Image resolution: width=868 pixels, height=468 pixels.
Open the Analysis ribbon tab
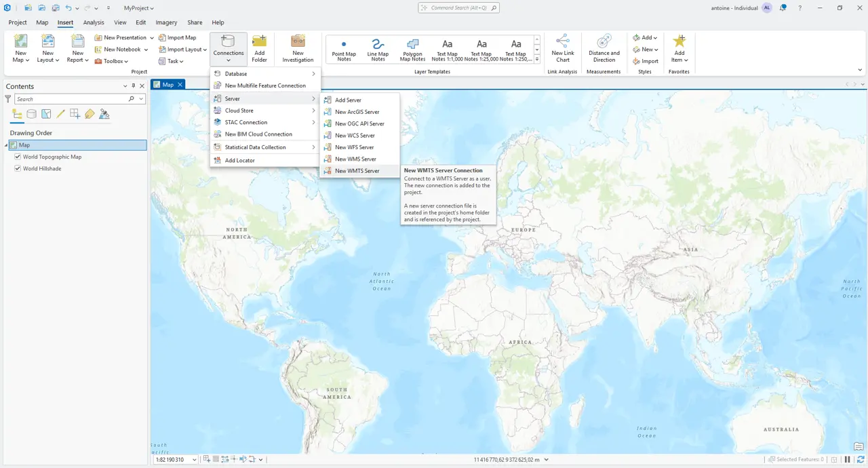click(x=94, y=22)
